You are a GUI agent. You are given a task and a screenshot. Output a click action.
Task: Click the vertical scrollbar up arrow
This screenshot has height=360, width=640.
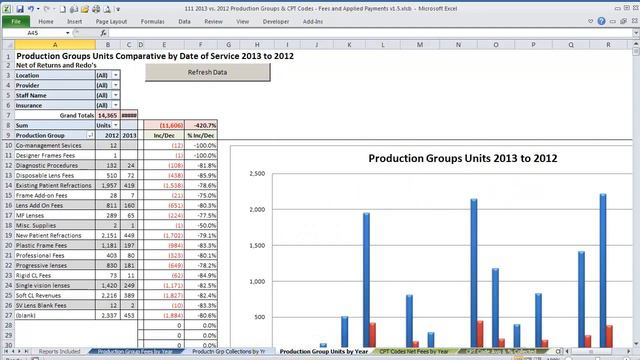636,43
